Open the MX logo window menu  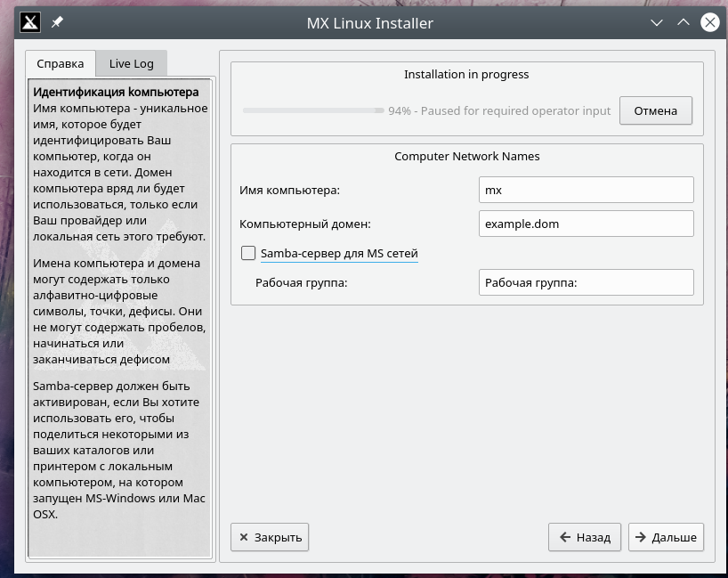point(30,23)
